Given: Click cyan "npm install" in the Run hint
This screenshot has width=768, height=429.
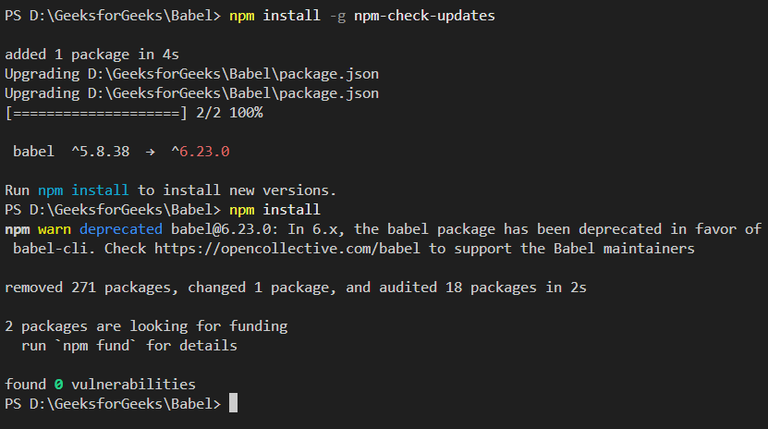Looking at the screenshot, I should tap(84, 190).
